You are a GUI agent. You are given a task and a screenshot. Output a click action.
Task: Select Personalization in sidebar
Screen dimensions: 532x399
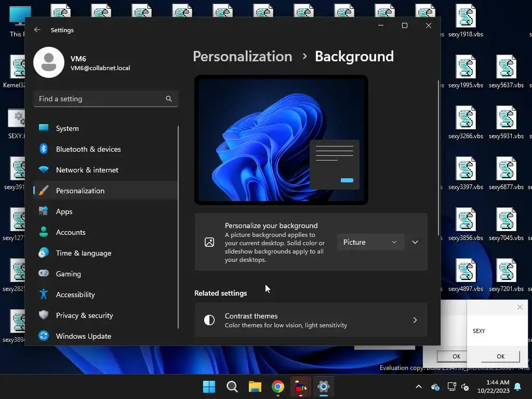105,191
